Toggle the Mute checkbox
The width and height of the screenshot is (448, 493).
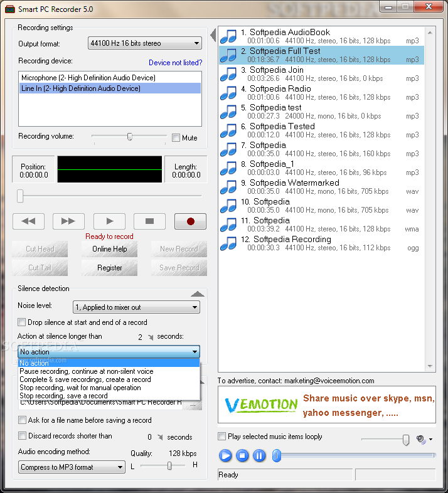point(176,138)
